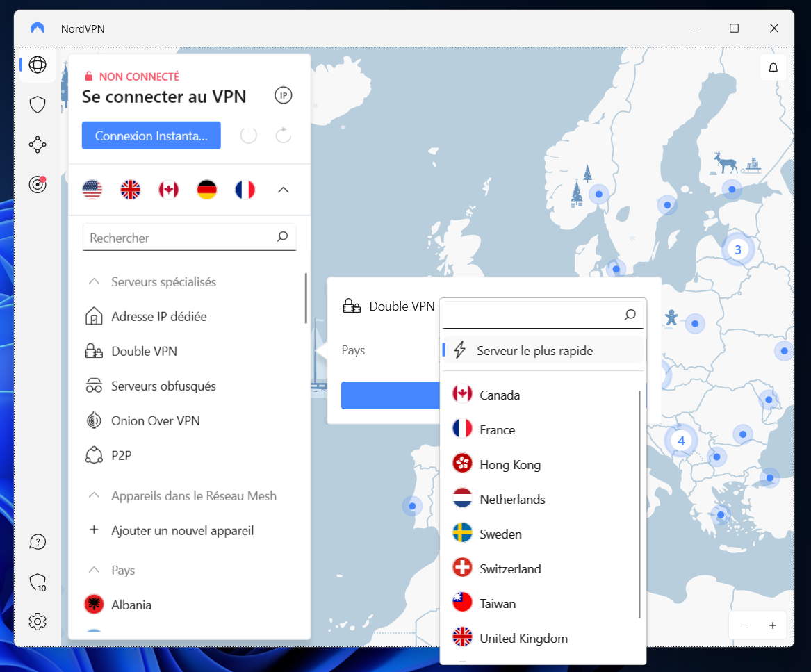Click the map cluster marker 3
Image resolution: width=811 pixels, height=672 pixels.
pyautogui.click(x=737, y=250)
